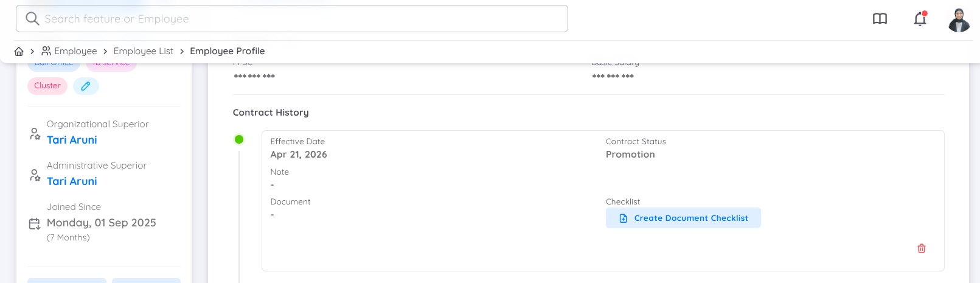Image resolution: width=980 pixels, height=283 pixels.
Task: Focus the Search feature or Employee field
Action: (x=292, y=19)
